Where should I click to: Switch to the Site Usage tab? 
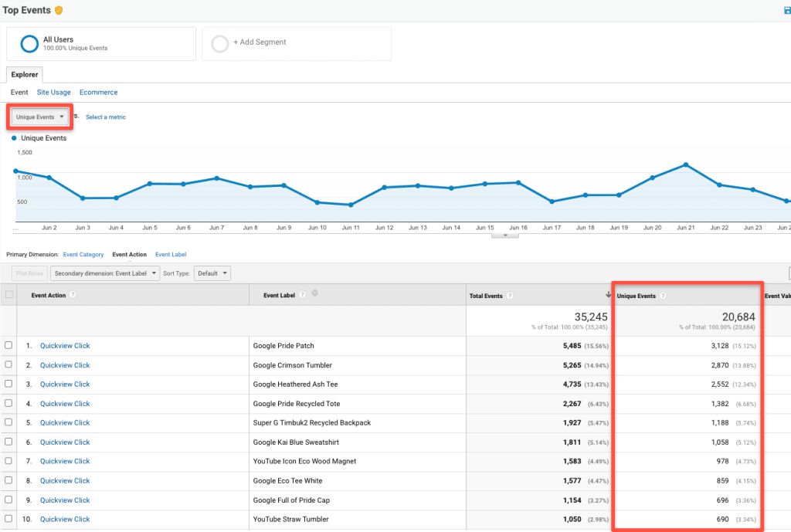pos(53,92)
